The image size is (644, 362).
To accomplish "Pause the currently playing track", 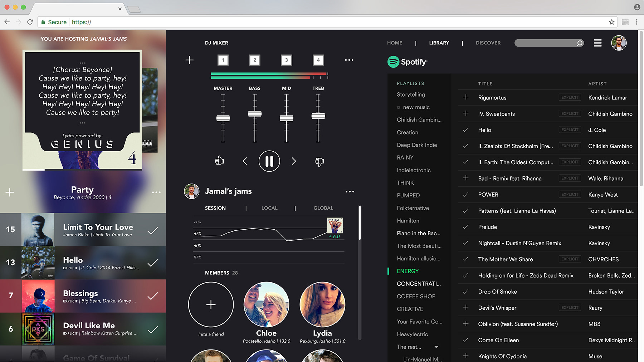I will [269, 161].
